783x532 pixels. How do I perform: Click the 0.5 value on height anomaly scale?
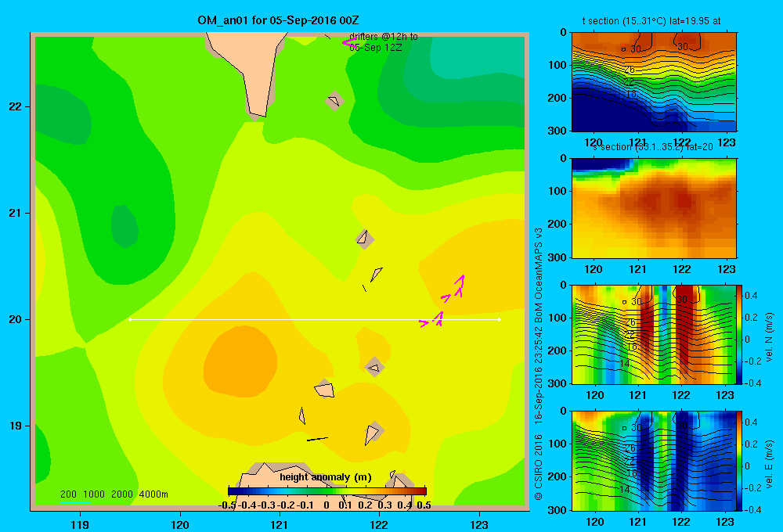click(424, 505)
